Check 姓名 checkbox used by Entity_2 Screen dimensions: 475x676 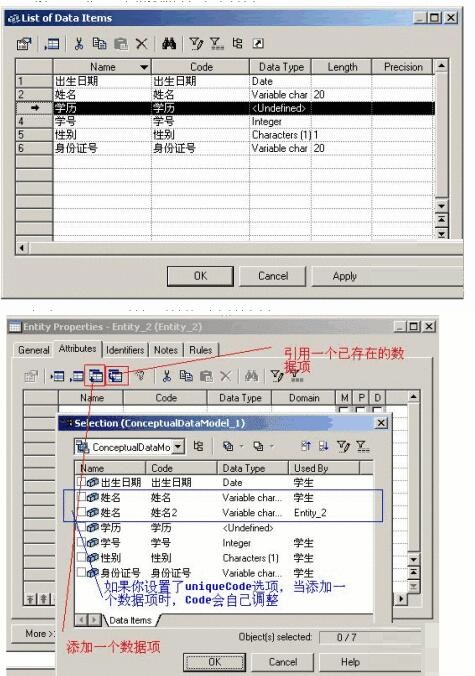[x=81, y=512]
